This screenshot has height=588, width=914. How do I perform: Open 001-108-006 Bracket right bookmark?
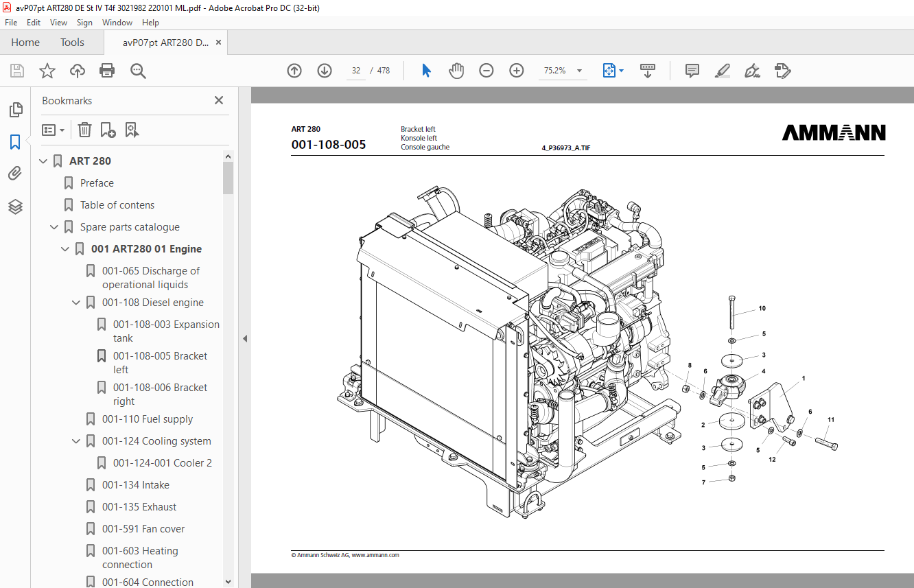click(x=160, y=395)
